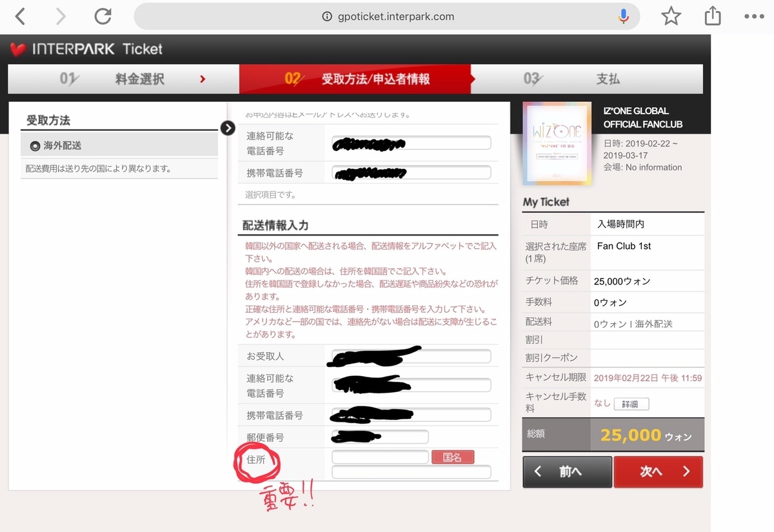
Task: Bookmark the page with the star icon
Action: coord(671,16)
